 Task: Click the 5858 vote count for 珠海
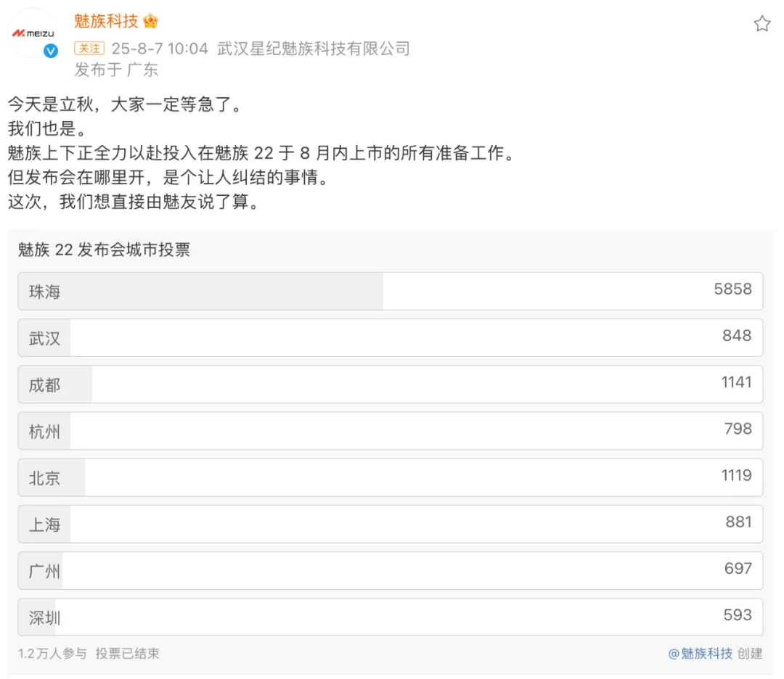click(732, 289)
